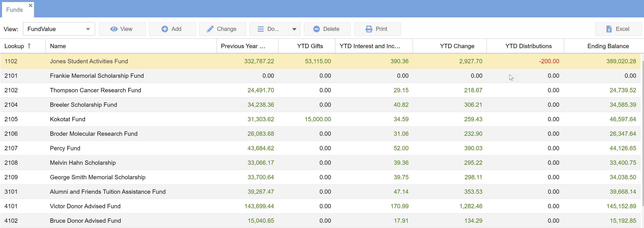Screen dimensions: 644x228
Task: Expand the Do... split button arrow
Action: [294, 29]
